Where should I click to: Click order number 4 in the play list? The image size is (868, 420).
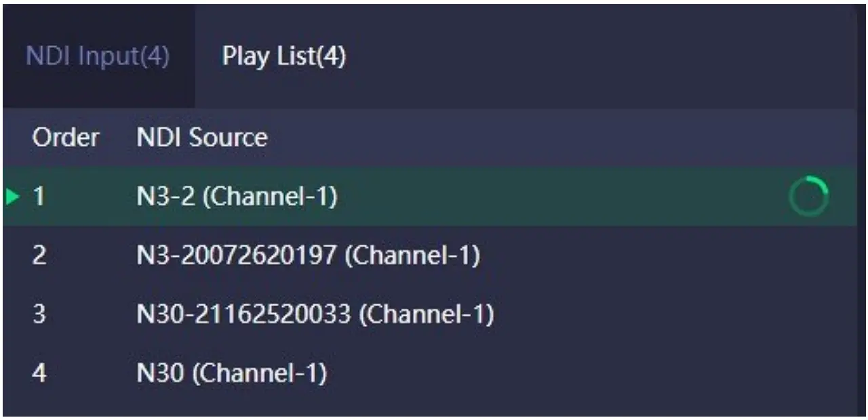(x=39, y=373)
